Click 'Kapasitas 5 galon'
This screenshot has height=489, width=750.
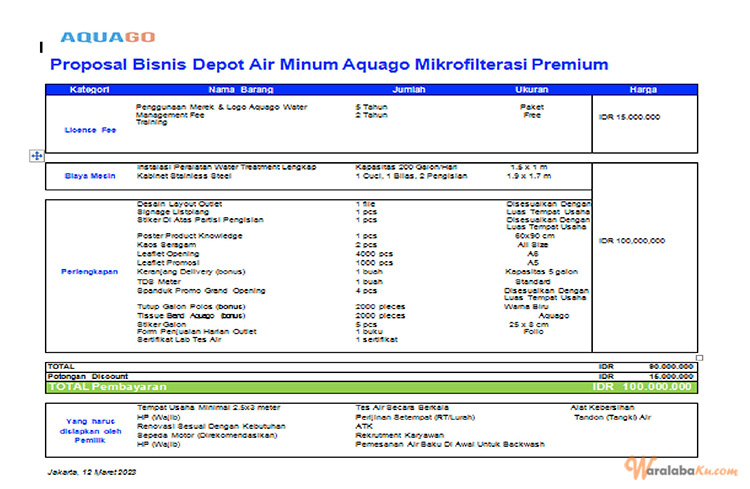(541, 272)
